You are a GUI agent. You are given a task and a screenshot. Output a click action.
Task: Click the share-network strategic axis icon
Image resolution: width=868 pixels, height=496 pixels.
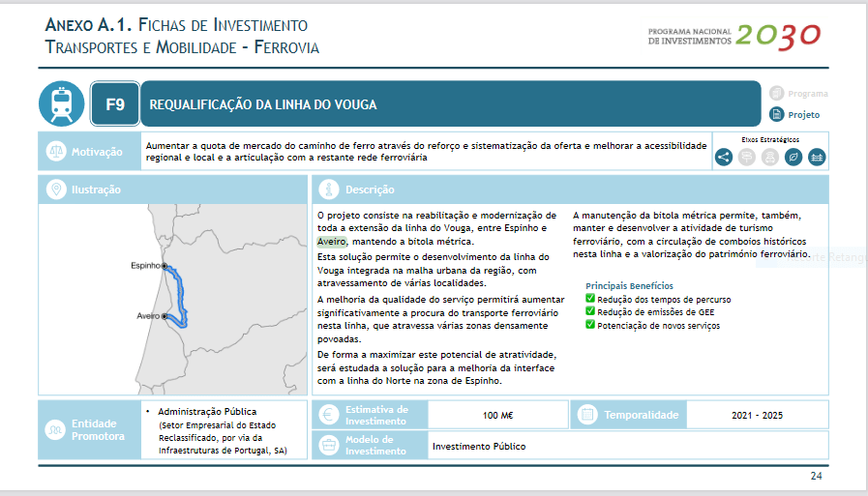[x=724, y=157]
